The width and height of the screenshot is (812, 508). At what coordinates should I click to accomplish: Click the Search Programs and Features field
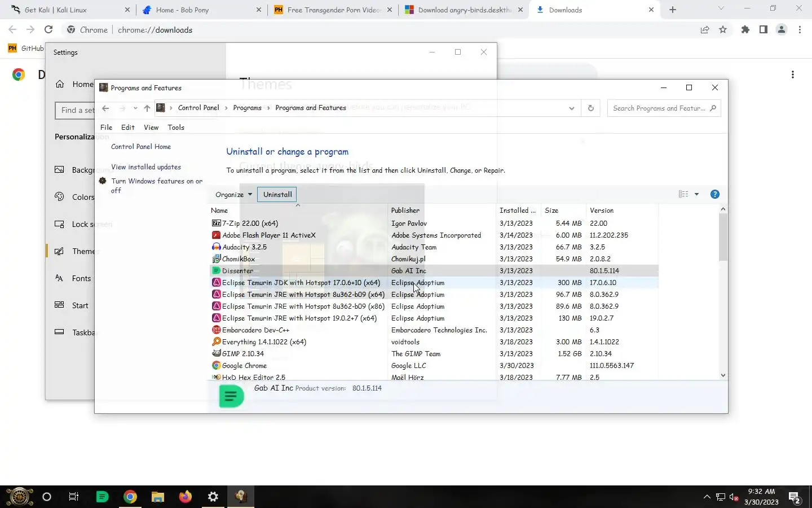click(x=664, y=108)
